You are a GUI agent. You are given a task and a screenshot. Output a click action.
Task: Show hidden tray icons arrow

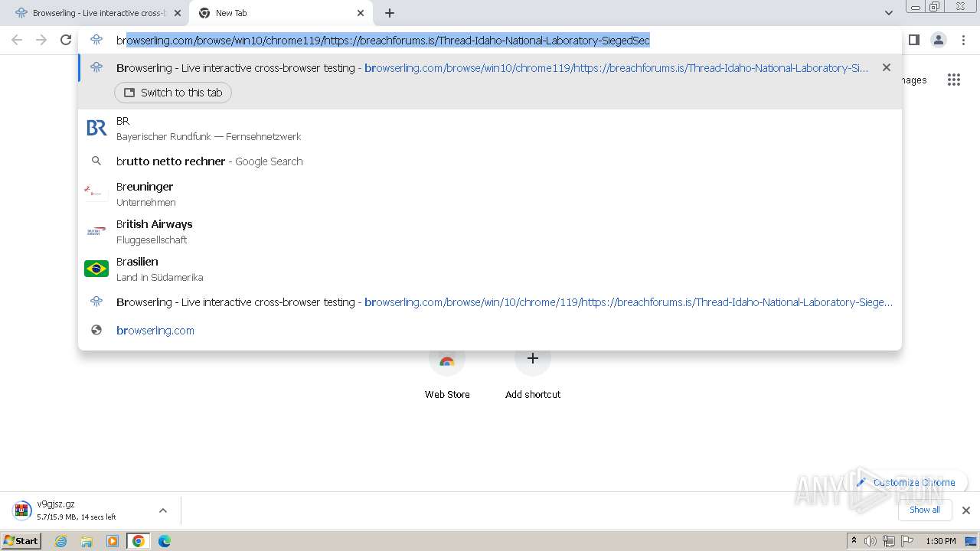pos(854,541)
